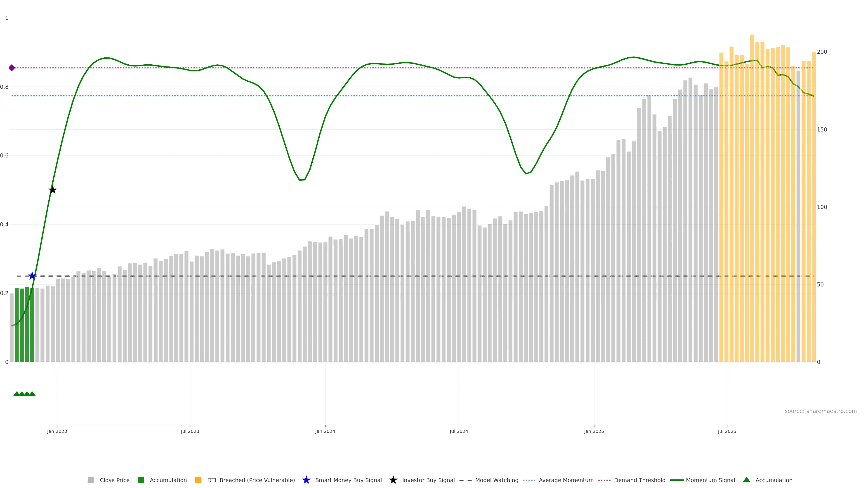The width and height of the screenshot is (868, 488).
Task: Click the Jul 2025 axis label
Action: point(727,431)
